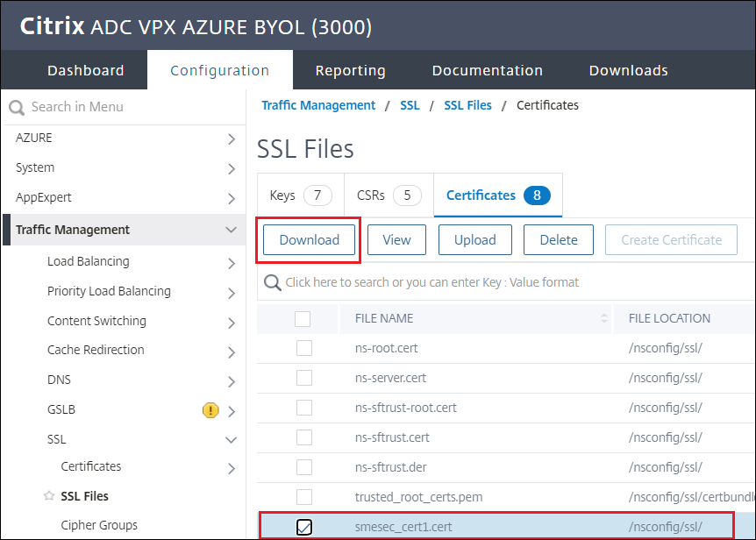756x540 pixels.
Task: Check the trusted_root_certs.pem row checkbox
Action: (304, 497)
